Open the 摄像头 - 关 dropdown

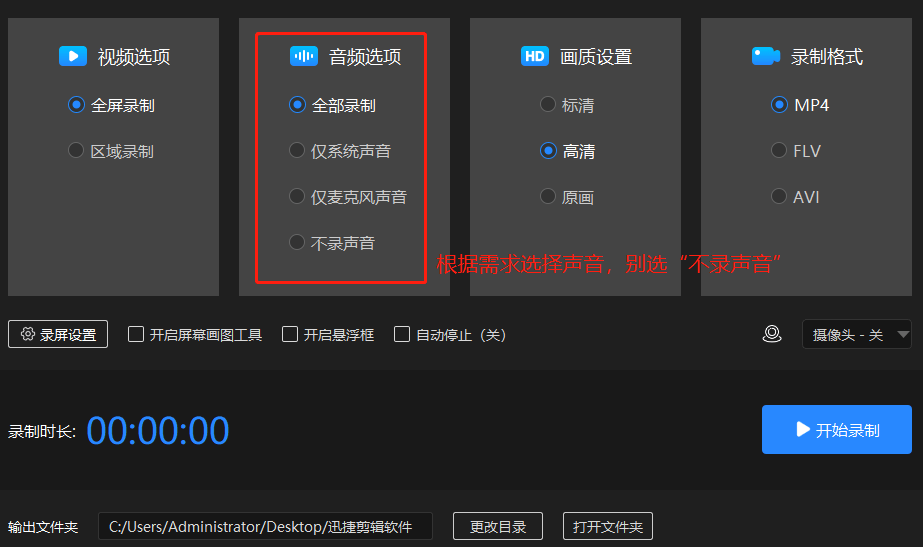(856, 334)
